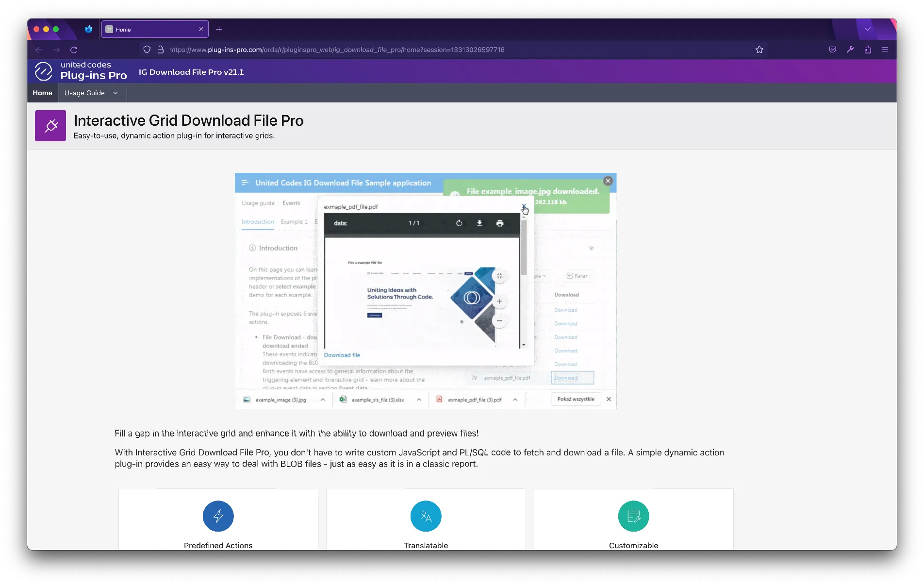This screenshot has height=586, width=924.
Task: Click the Translatable card title
Action: coord(426,545)
